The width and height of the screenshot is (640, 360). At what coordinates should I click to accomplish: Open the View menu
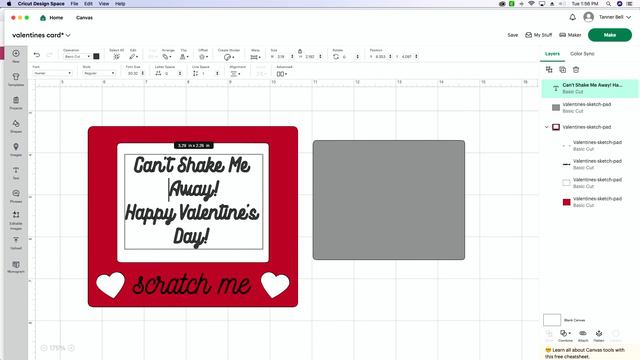click(x=104, y=4)
